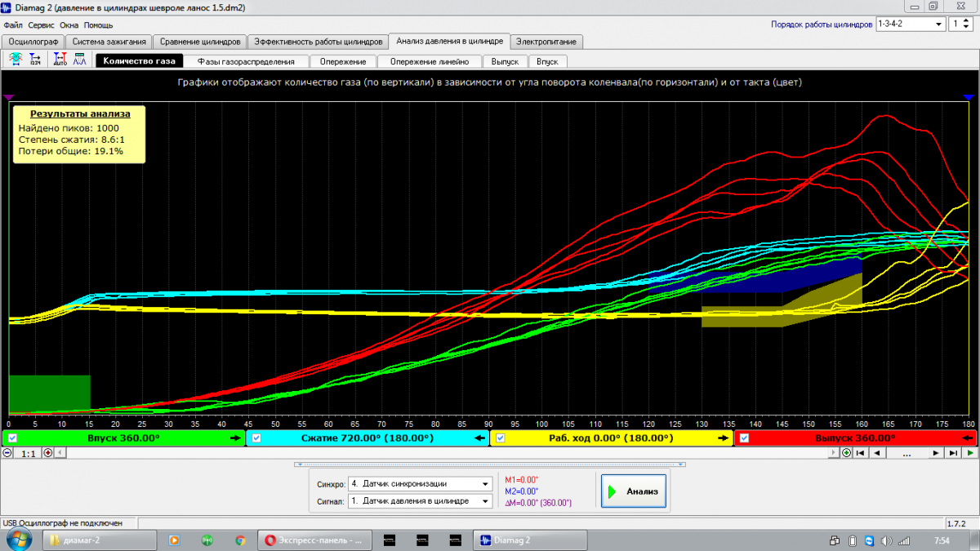The height and width of the screenshot is (551, 980).
Task: Toggle the Раб. ход stroke checkbox
Action: click(x=500, y=438)
